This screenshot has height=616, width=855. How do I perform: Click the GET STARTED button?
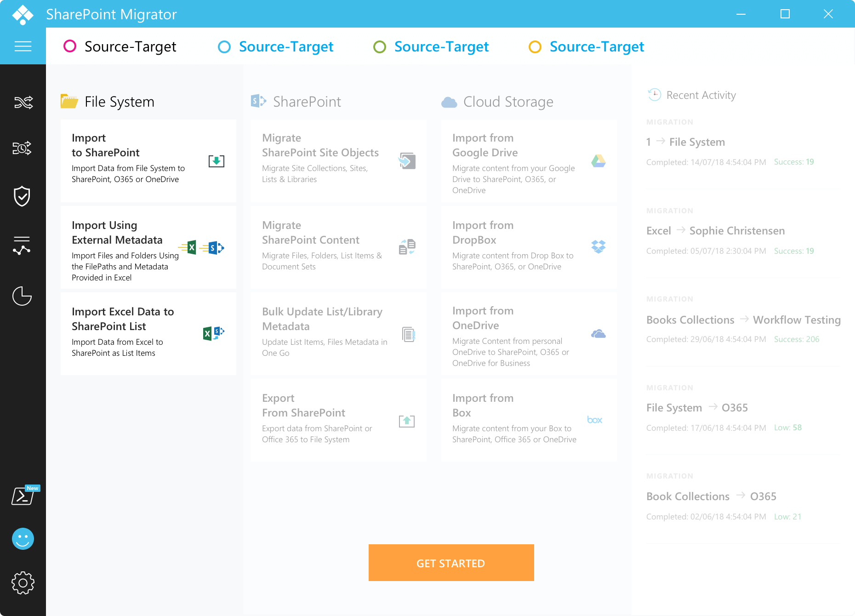click(x=451, y=563)
